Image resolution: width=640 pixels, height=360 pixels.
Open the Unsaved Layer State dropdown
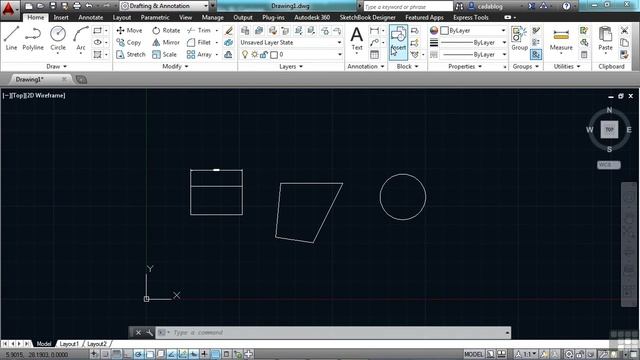291,42
